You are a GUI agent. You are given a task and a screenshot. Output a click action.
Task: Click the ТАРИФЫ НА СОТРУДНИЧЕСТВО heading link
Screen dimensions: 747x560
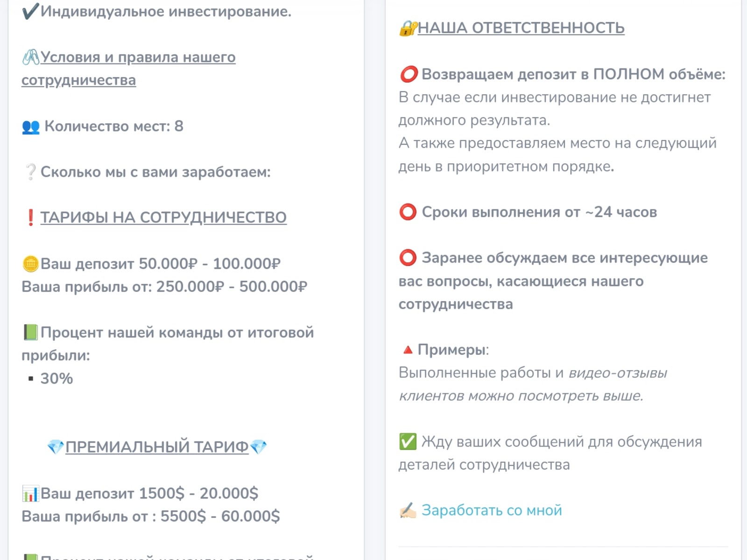163,217
